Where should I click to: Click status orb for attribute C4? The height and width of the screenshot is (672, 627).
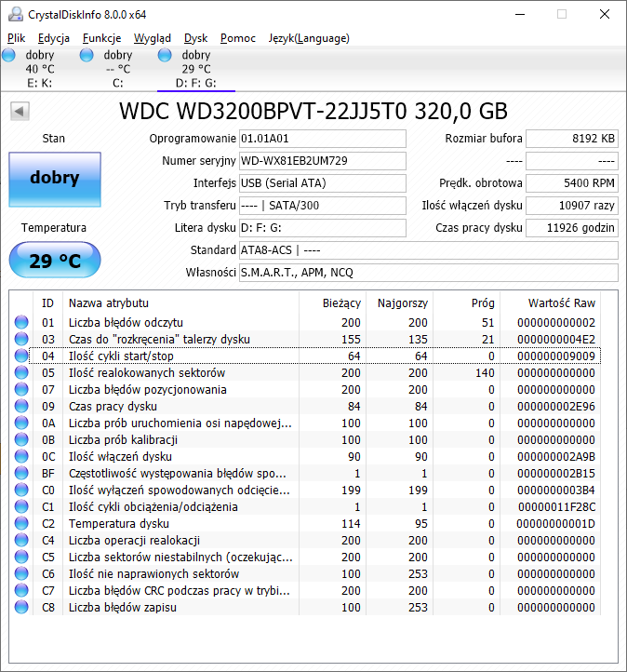pos(21,540)
